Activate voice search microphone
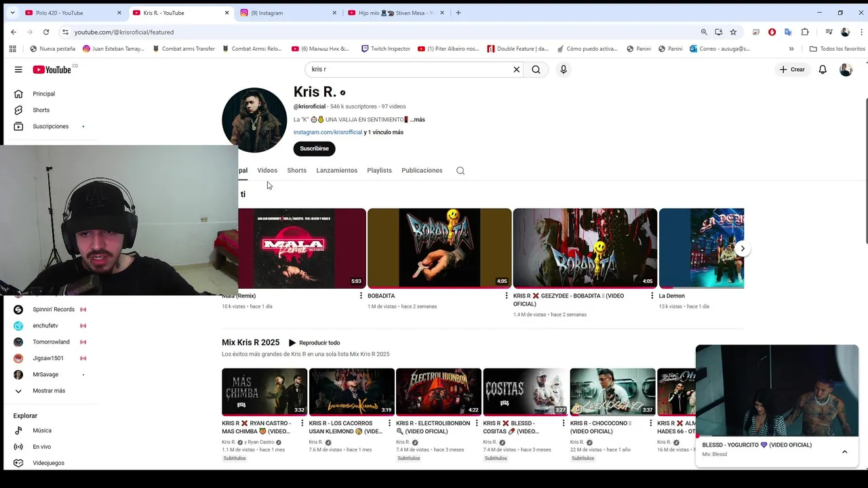Viewport: 868px width, 488px height. [x=563, y=69]
